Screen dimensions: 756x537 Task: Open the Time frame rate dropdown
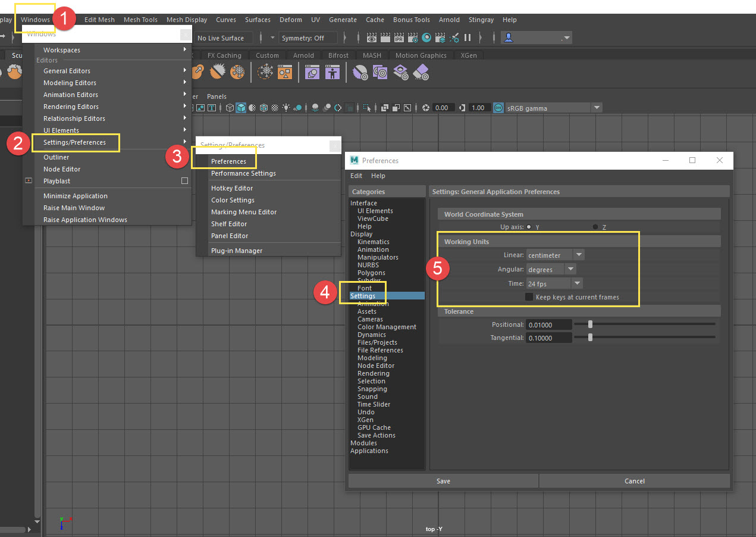coord(577,283)
